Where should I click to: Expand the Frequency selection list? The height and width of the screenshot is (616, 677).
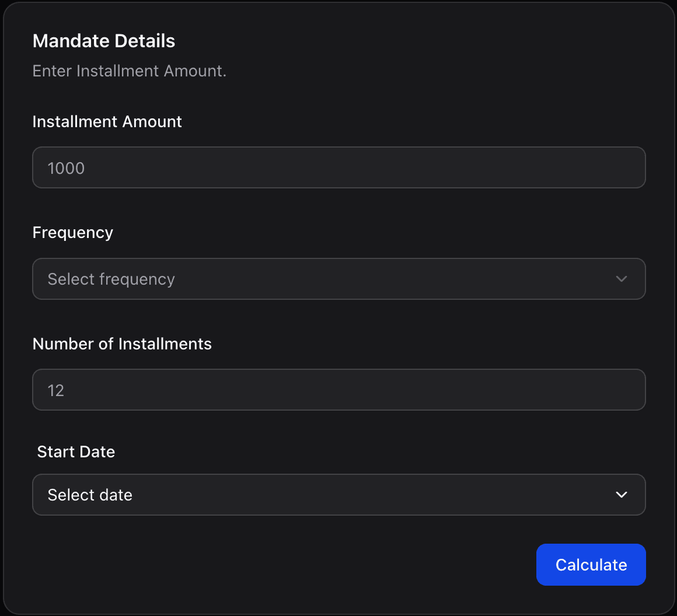click(x=338, y=279)
